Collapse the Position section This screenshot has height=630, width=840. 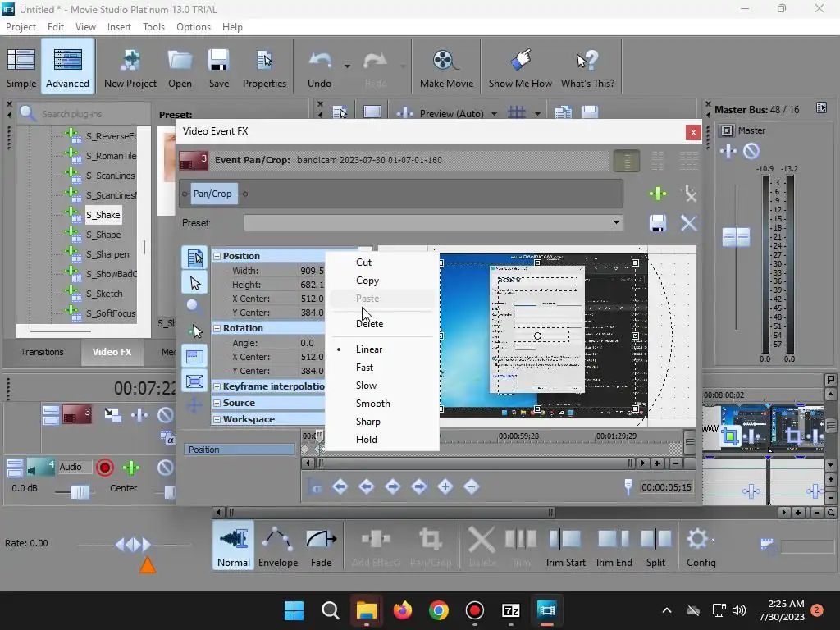[217, 256]
